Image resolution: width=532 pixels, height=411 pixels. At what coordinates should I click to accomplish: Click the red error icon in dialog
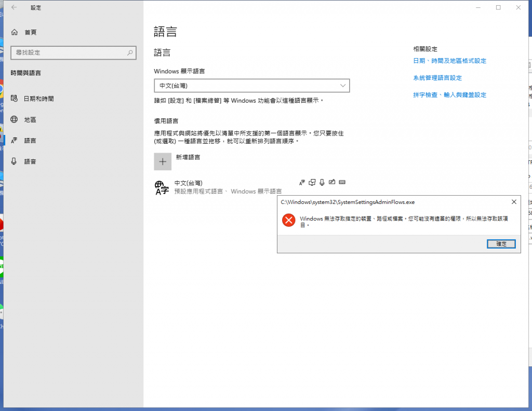tap(289, 220)
